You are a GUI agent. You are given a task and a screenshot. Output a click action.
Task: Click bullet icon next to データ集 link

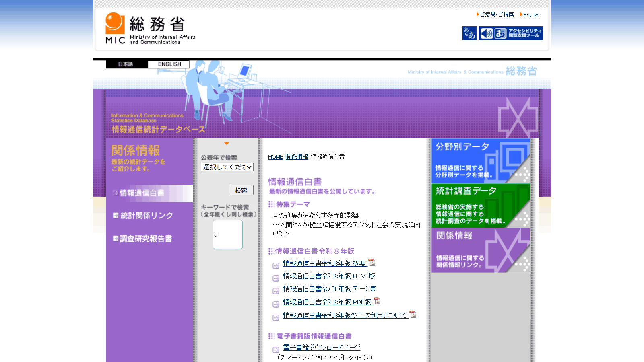pos(276,291)
